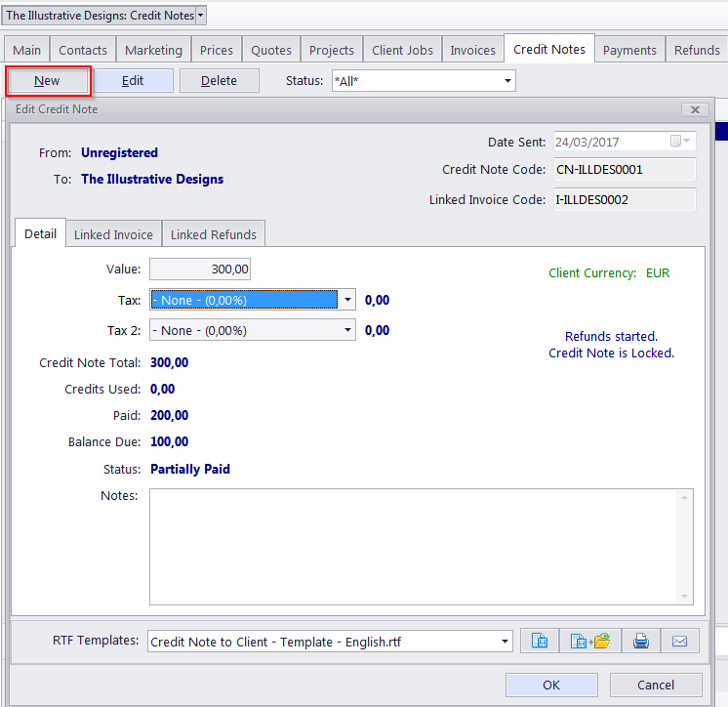Image resolution: width=728 pixels, height=707 pixels.
Task: Click the envelope icon to email credit note
Action: (680, 642)
